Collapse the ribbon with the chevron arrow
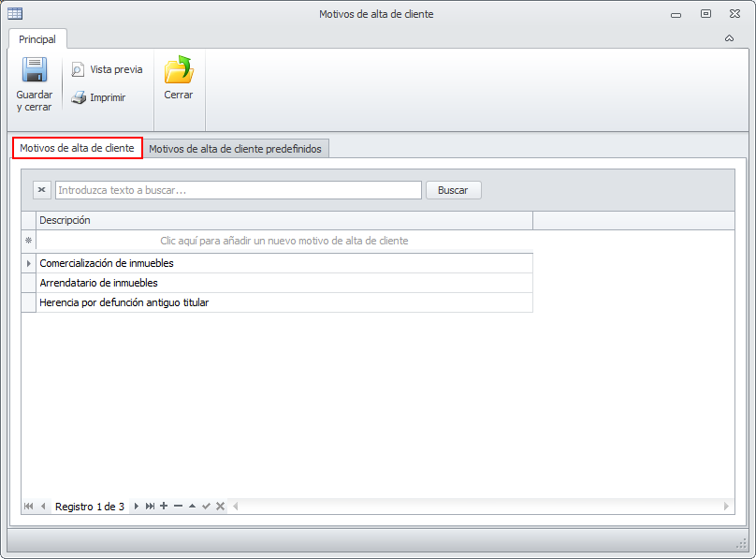The width and height of the screenshot is (756, 559). 729,38
